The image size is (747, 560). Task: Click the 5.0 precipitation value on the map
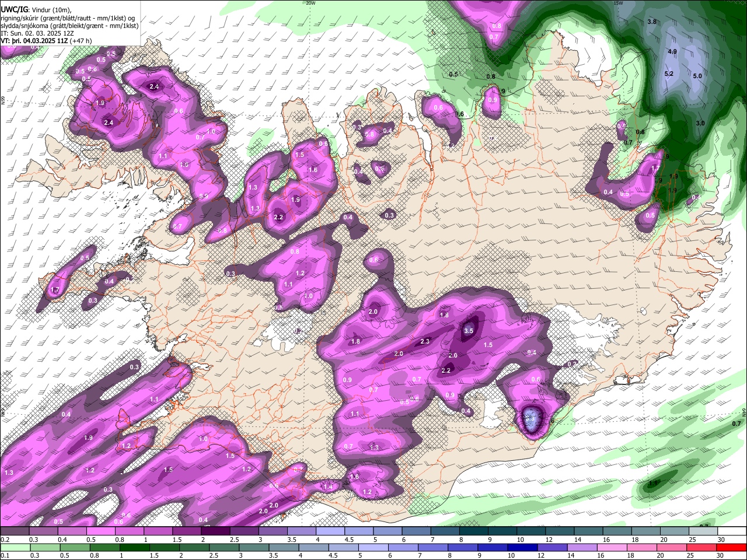pyautogui.click(x=697, y=76)
